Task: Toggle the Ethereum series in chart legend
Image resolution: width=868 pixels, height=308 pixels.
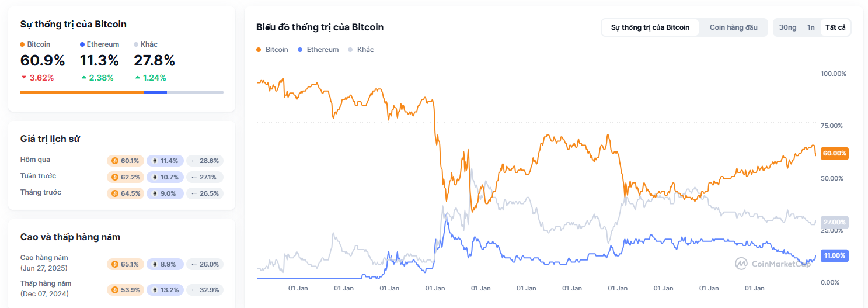Action: click(x=318, y=50)
